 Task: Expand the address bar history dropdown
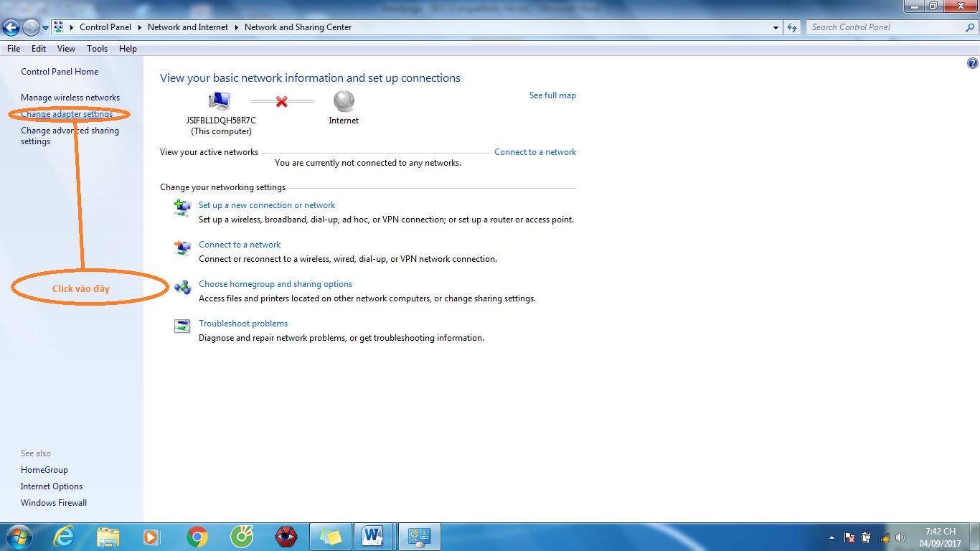pos(776,27)
